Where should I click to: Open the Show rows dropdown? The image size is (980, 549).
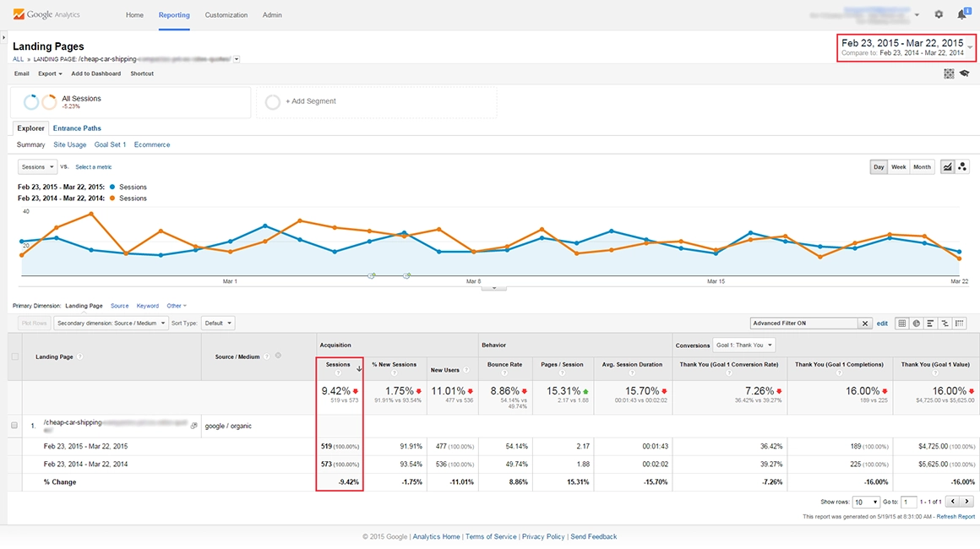point(866,502)
